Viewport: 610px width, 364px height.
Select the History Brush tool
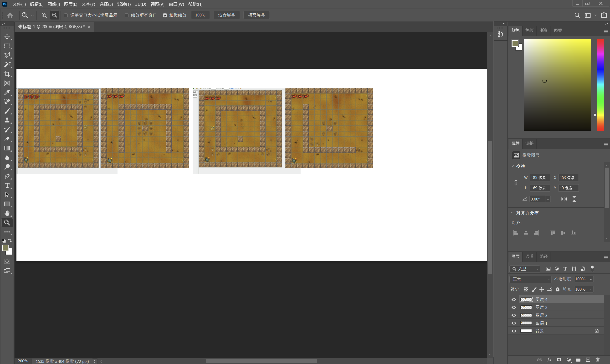(7, 129)
